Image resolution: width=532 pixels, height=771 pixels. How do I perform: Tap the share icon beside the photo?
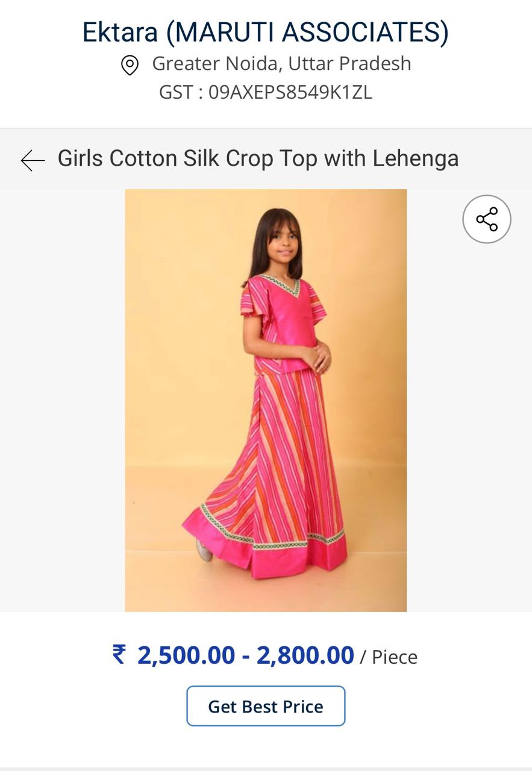point(487,219)
